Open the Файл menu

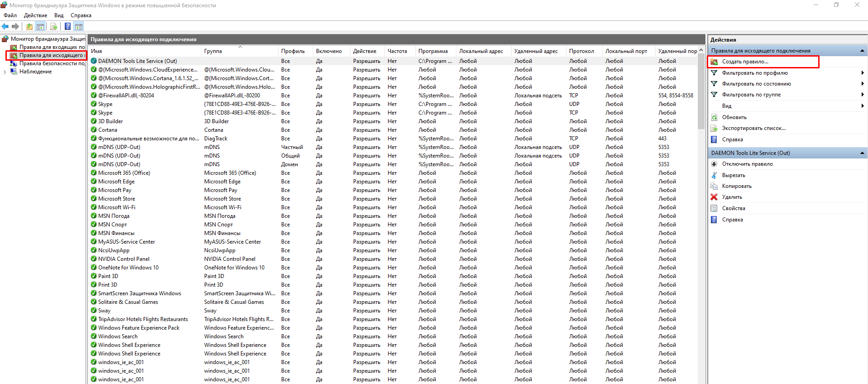point(10,15)
